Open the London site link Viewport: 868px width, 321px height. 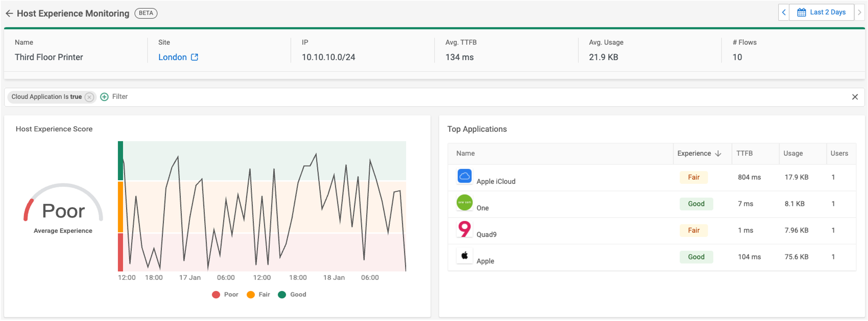(x=173, y=57)
